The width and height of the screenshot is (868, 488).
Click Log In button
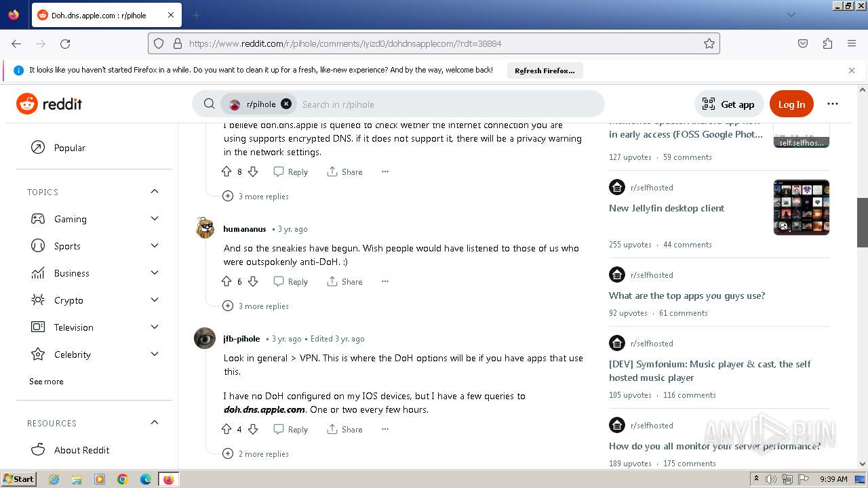click(791, 104)
